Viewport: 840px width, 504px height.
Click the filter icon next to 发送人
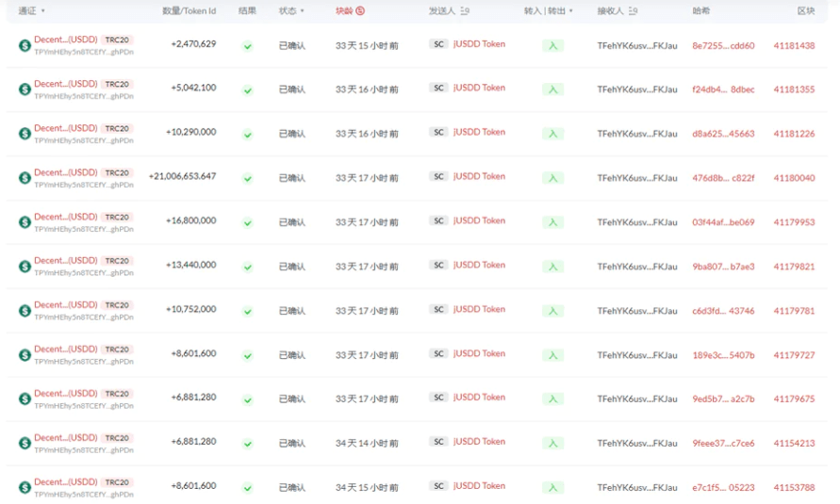coord(469,11)
